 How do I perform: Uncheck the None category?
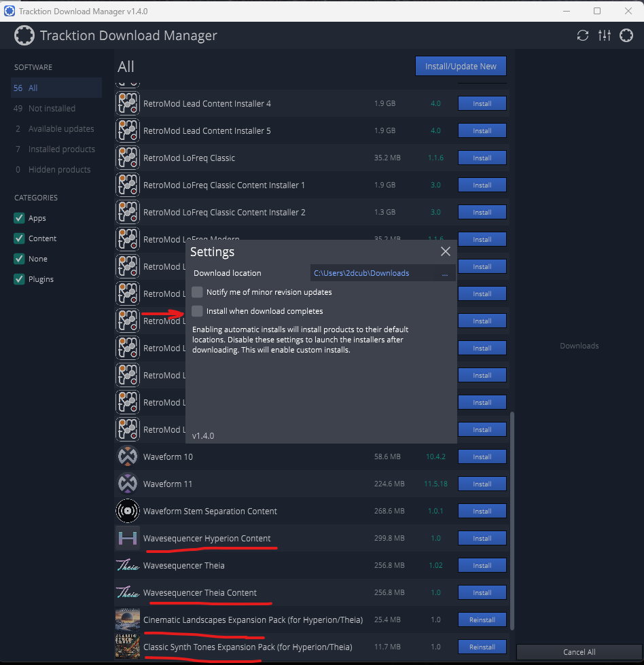(x=19, y=259)
